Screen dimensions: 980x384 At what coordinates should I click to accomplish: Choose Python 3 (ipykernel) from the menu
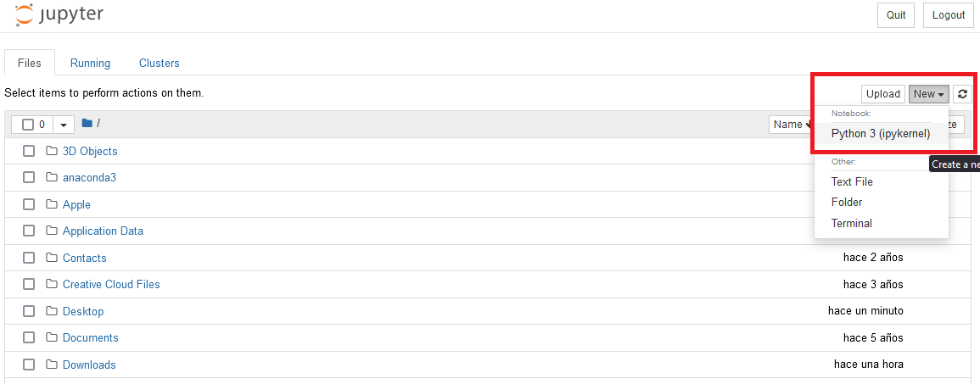coord(881,133)
